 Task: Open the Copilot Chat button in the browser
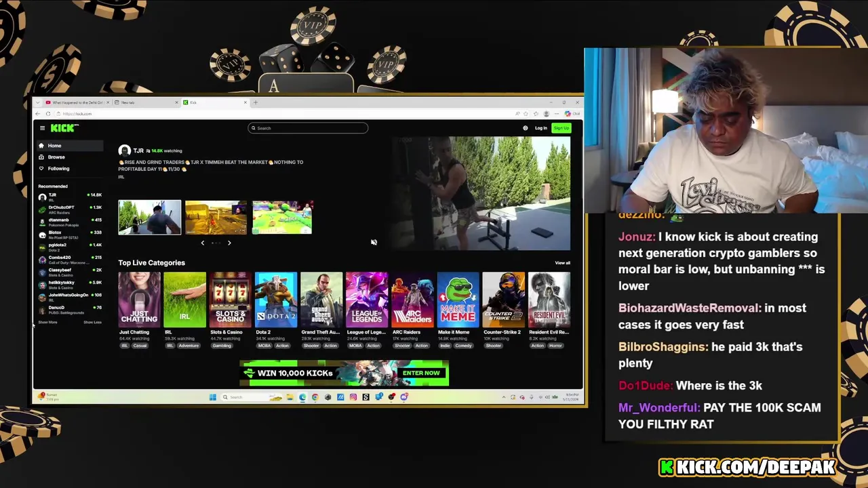point(572,114)
